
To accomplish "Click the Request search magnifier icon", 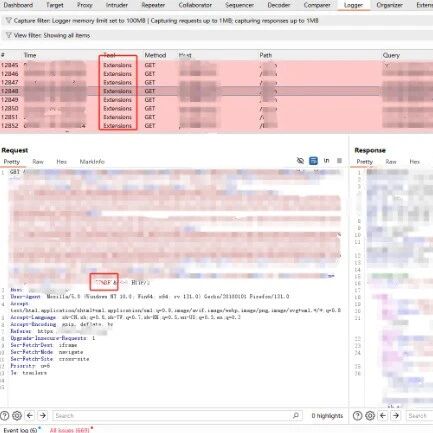I will click(x=295, y=416).
